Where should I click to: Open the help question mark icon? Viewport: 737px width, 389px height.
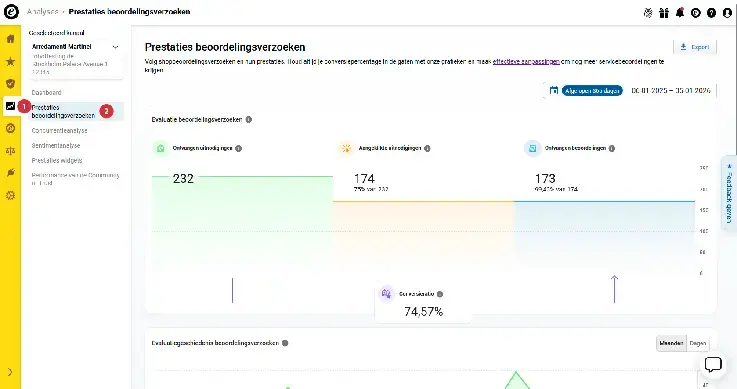tap(711, 13)
